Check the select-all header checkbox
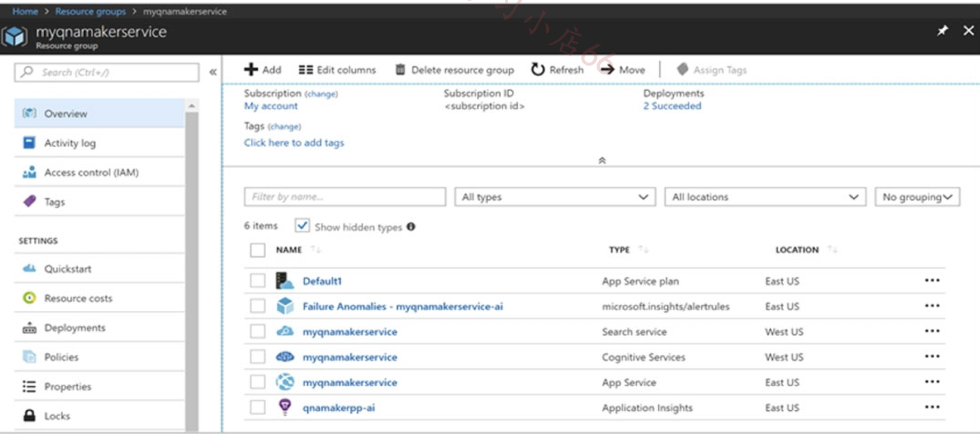The height and width of the screenshot is (439, 980). tap(257, 250)
